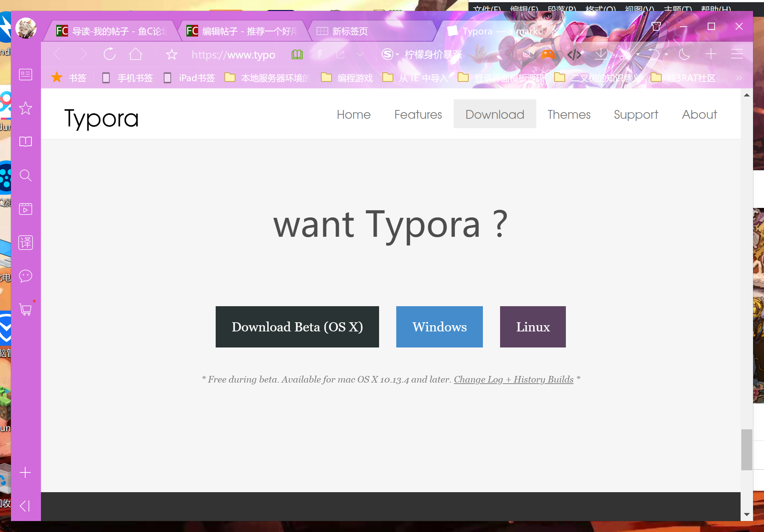The image size is (764, 532).
Task: Open the sidebar search icon
Action: click(x=26, y=175)
